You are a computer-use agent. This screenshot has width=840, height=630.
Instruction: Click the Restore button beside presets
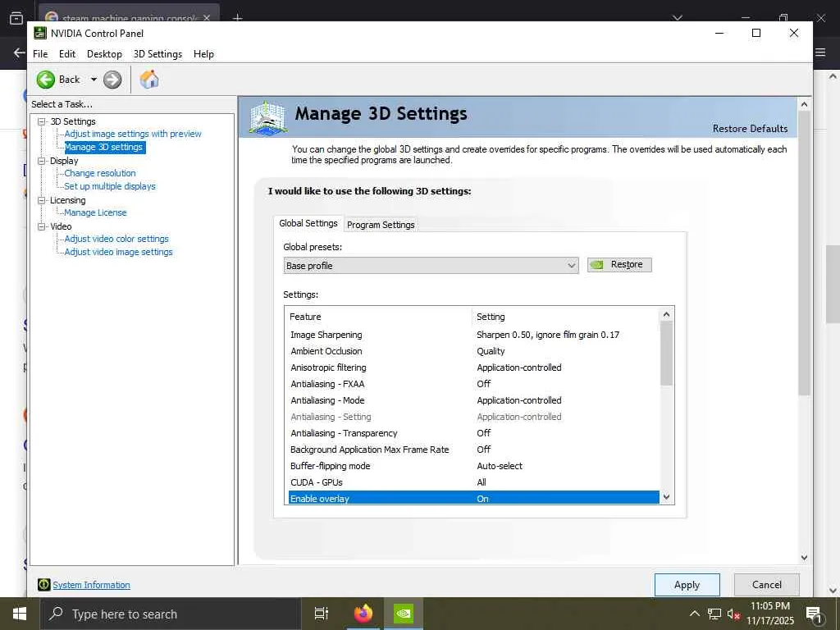tap(619, 265)
